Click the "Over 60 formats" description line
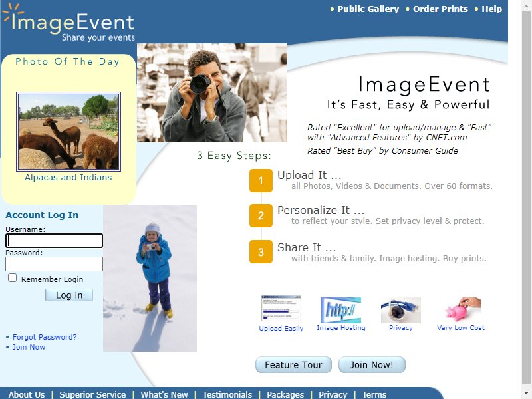The width and height of the screenshot is (532, 399). coord(392,186)
